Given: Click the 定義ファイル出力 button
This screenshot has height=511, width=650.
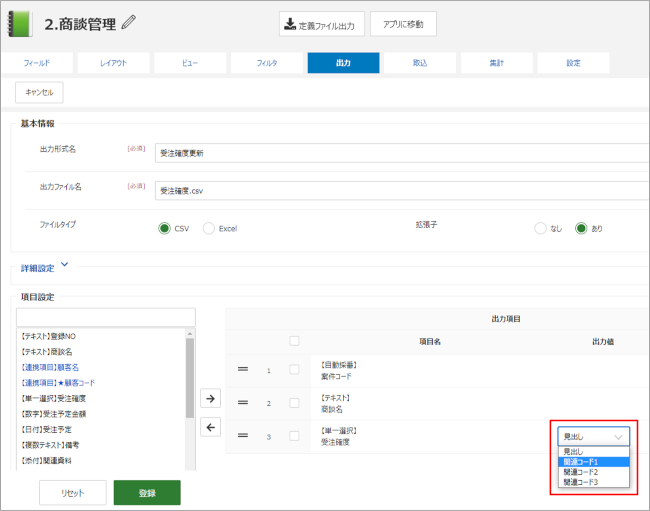Looking at the screenshot, I should [x=322, y=24].
